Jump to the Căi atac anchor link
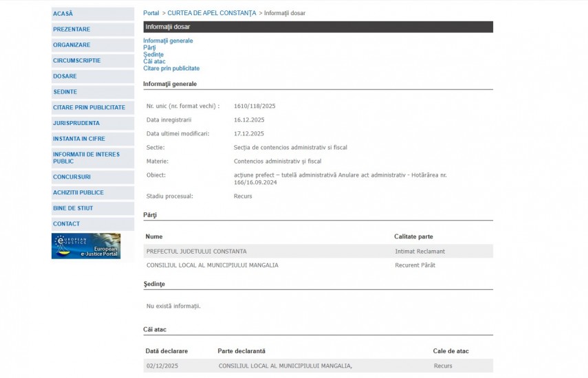588x378 pixels. click(154, 62)
